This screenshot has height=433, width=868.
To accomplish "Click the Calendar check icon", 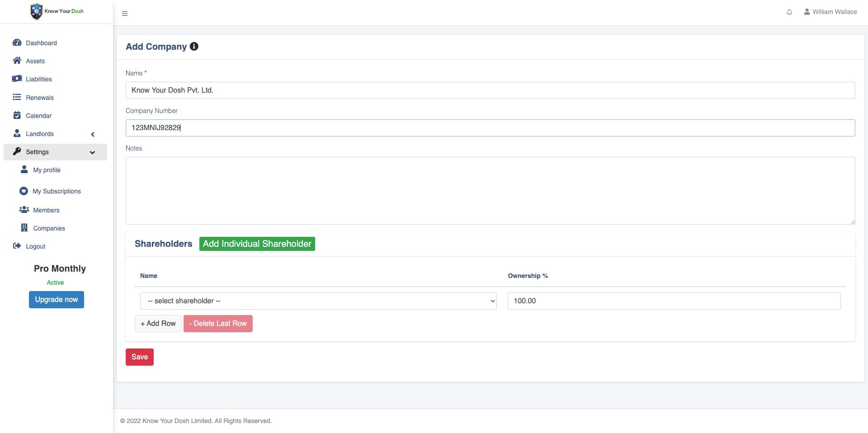I will click(x=17, y=115).
